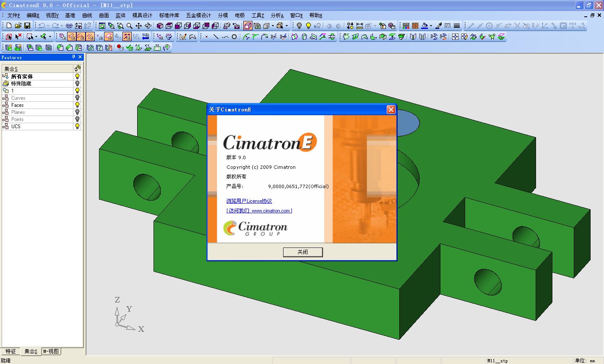Click the zoom to fit window icon
The image size is (604, 364).
[102, 26]
